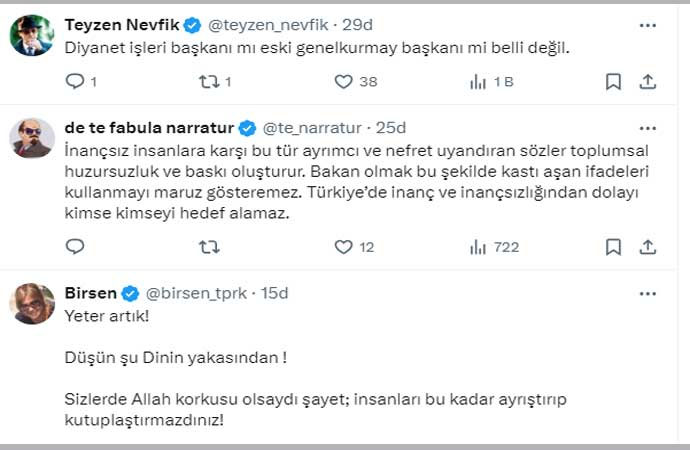Click the Birsen display name

coord(90,292)
